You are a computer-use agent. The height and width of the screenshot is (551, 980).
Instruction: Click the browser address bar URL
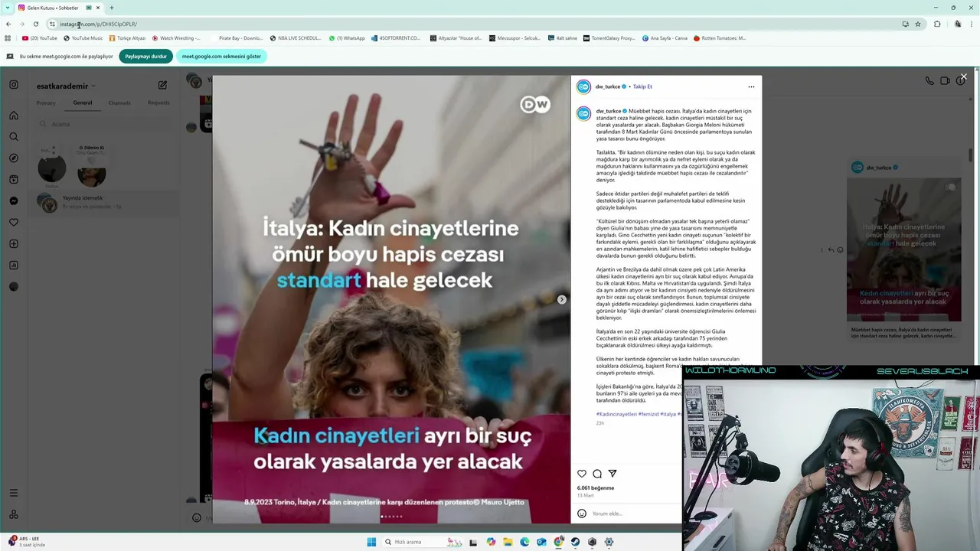point(99,24)
